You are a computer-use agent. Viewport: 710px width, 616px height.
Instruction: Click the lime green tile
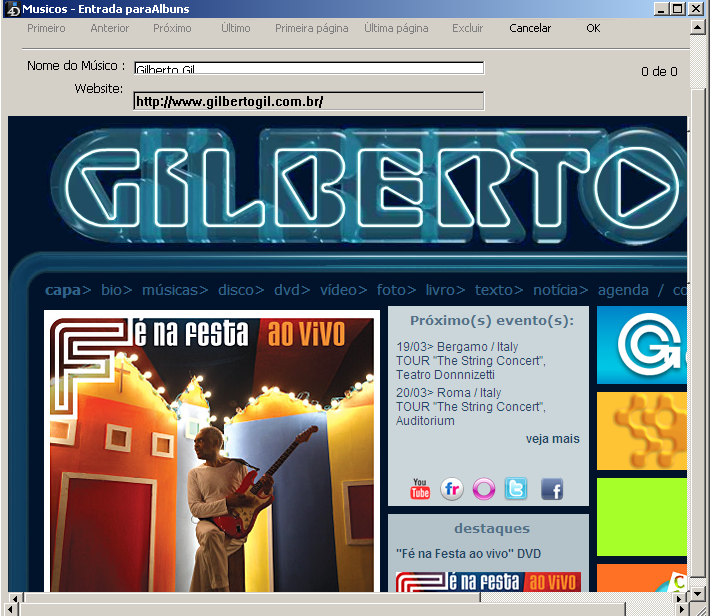pyautogui.click(x=642, y=517)
